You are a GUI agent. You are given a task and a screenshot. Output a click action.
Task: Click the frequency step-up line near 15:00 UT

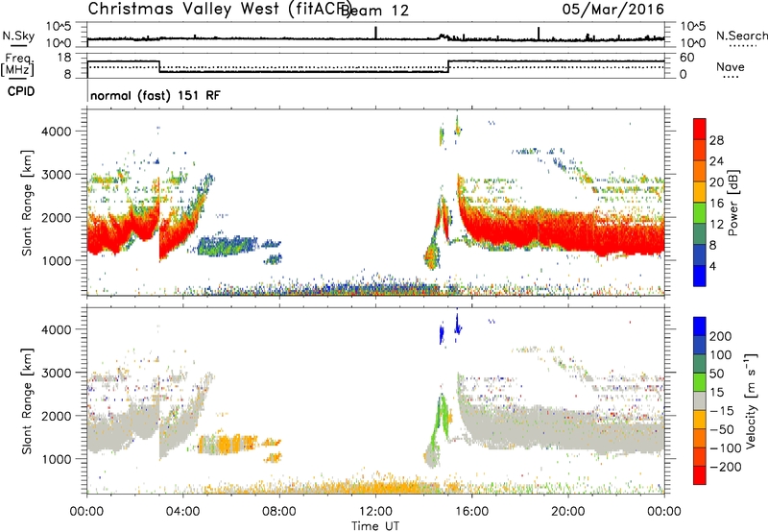pyautogui.click(x=448, y=66)
